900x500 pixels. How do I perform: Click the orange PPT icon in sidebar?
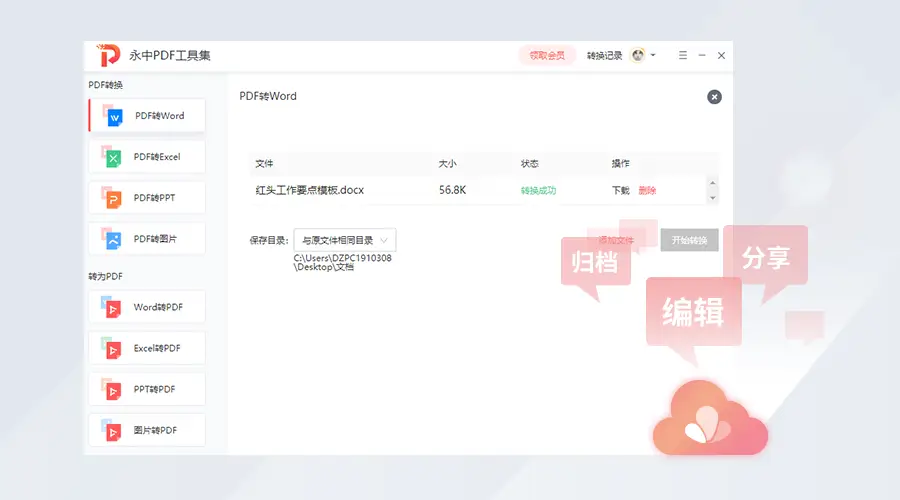click(x=112, y=197)
